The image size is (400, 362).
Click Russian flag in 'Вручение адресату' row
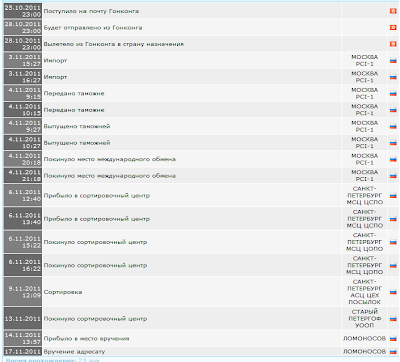(393, 352)
